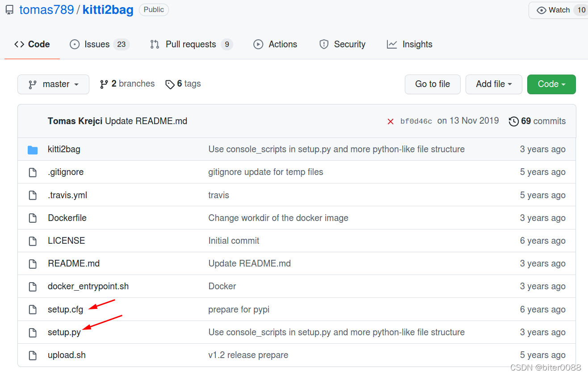View the 2 branches link
The image size is (588, 375).
[127, 84]
